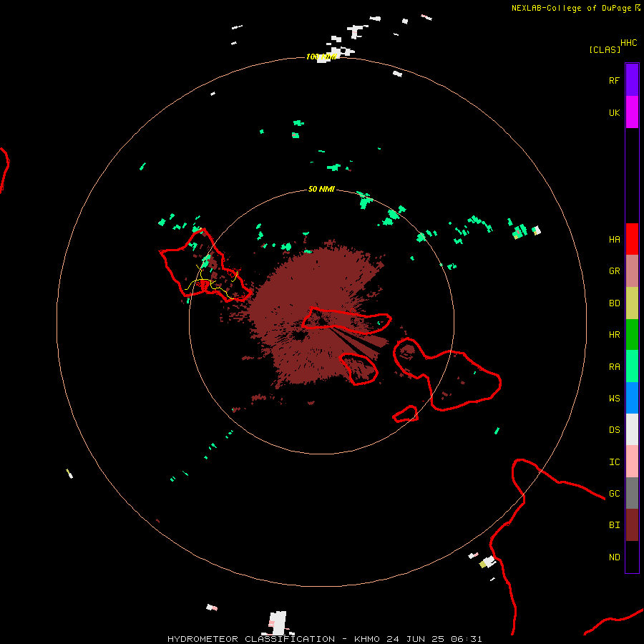
Task: Select the WS blue legend swatch
Action: click(632, 398)
